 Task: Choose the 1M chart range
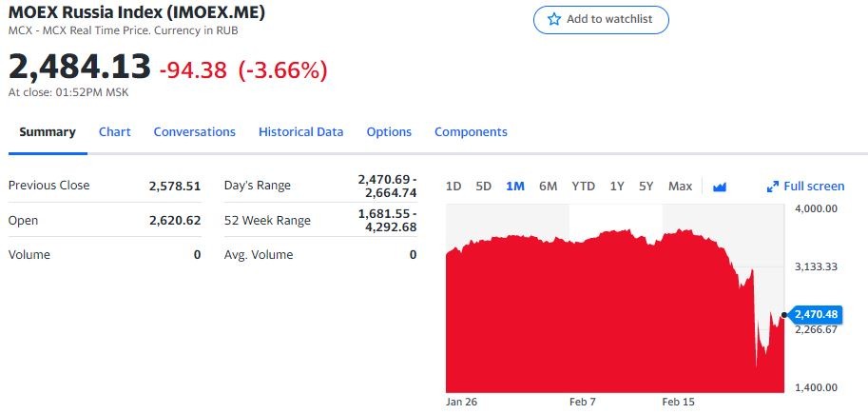(515, 187)
